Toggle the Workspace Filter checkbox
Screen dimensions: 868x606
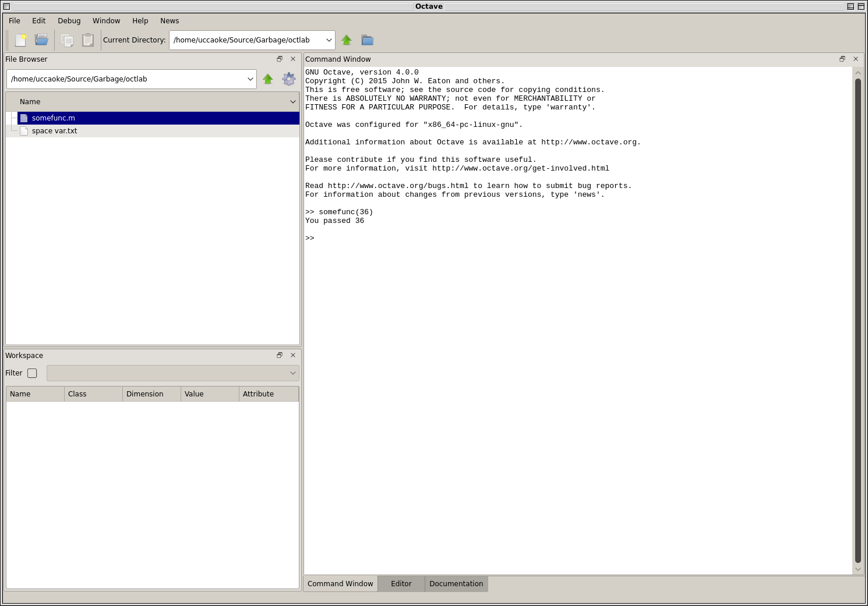click(32, 373)
